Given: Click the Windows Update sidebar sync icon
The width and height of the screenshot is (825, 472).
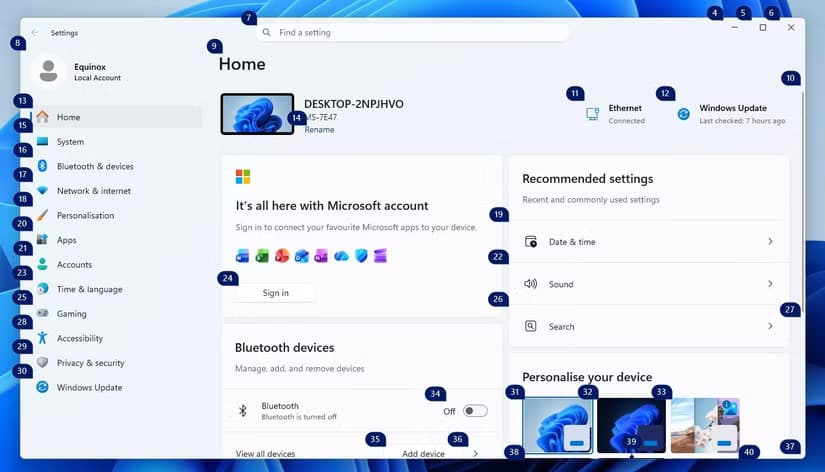Looking at the screenshot, I should tap(43, 387).
